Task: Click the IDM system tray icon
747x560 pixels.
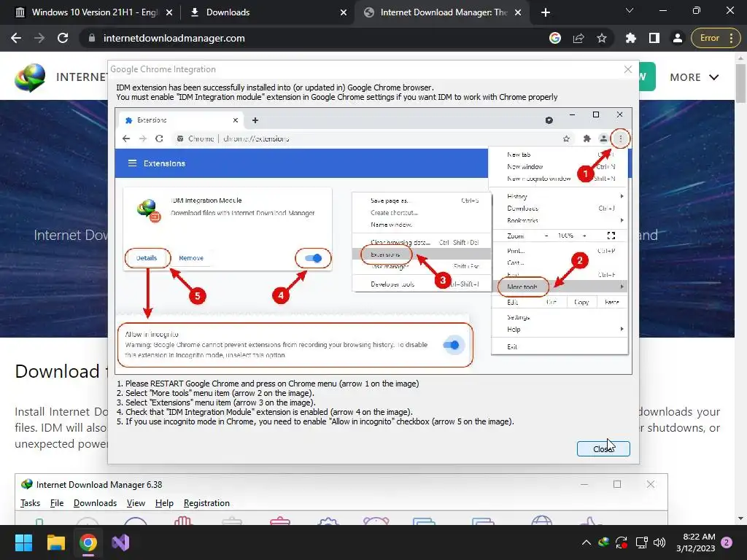Action: [604, 542]
